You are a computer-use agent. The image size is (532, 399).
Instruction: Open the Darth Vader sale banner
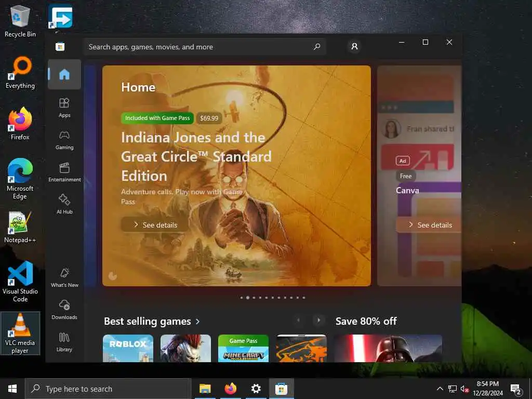(388, 348)
